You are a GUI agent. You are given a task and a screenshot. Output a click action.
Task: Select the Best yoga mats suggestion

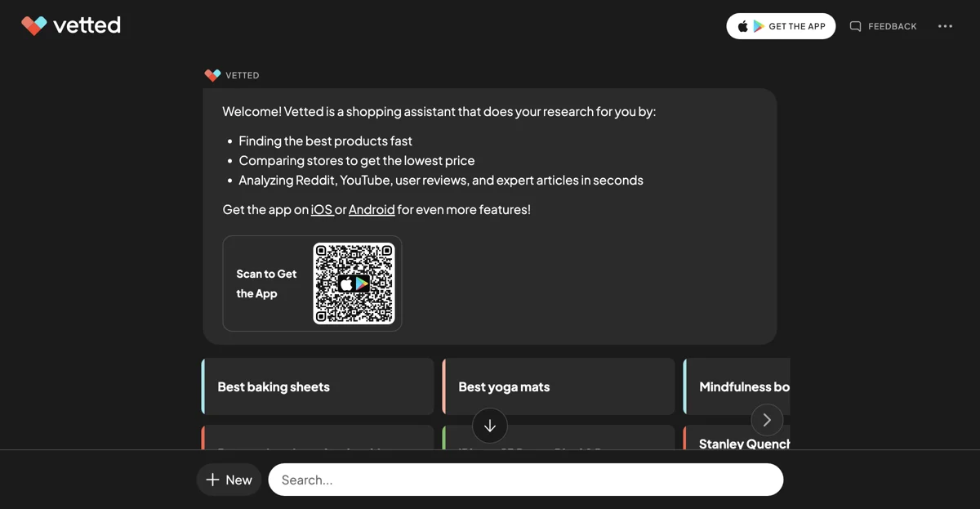(559, 386)
